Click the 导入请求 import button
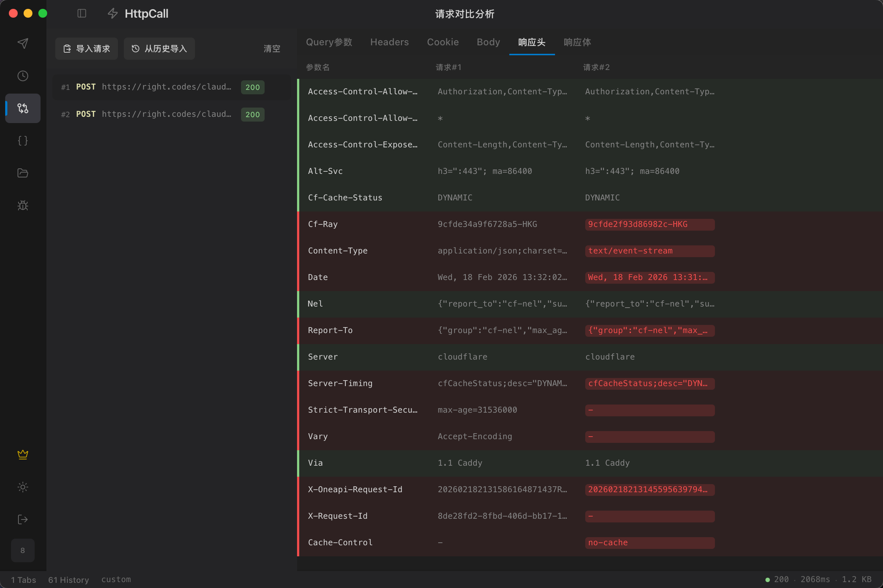 pyautogui.click(x=86, y=48)
